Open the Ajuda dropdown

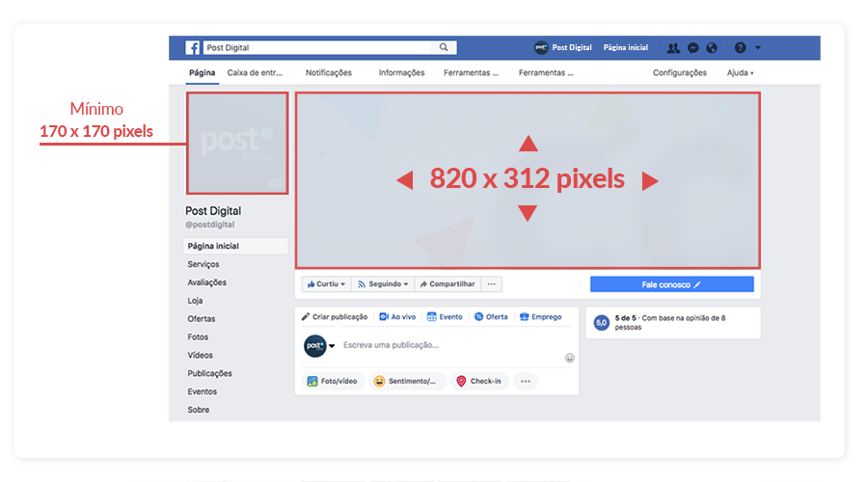pos(740,72)
